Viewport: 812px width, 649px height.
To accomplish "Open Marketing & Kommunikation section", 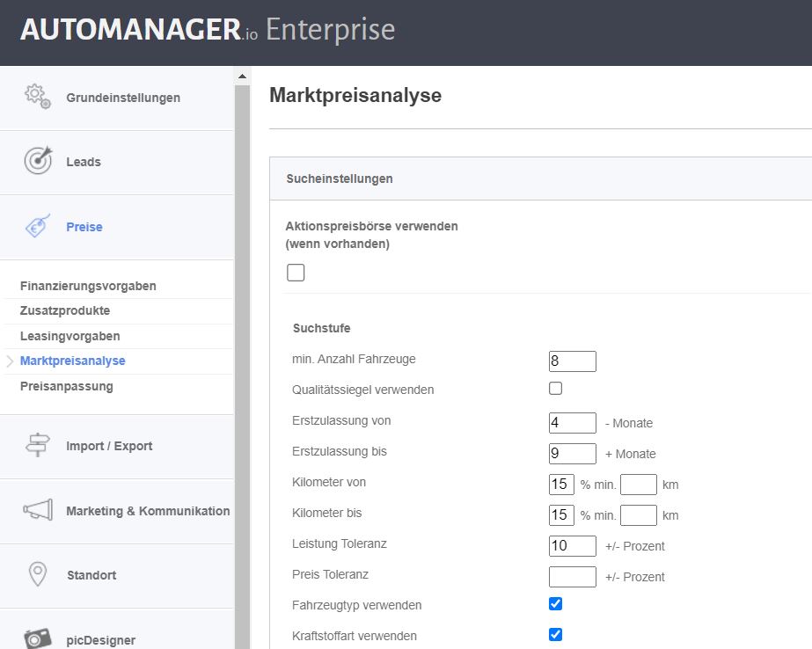I will coord(117,511).
